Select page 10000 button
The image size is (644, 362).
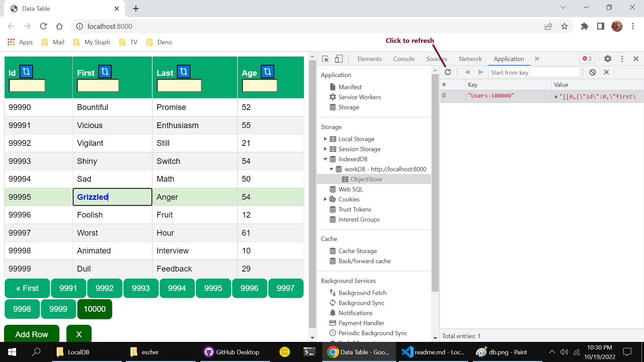tap(95, 309)
